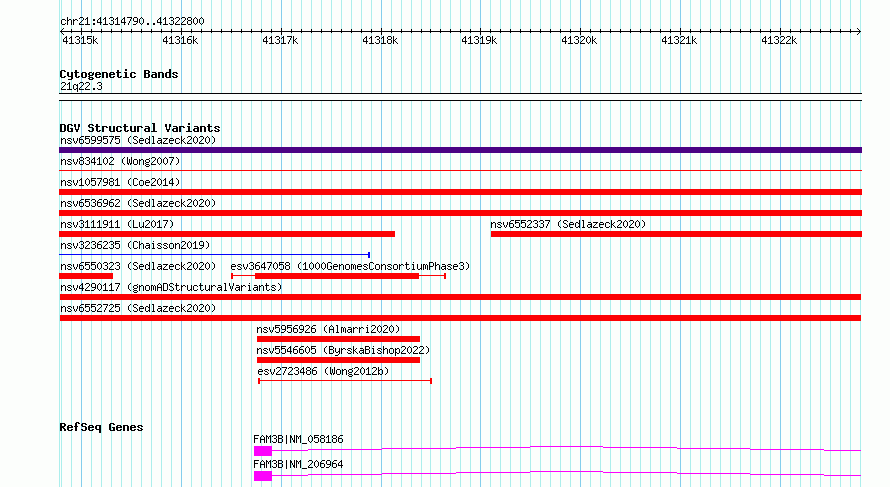This screenshot has height=487, width=890.
Task: Open the FAM3B|NM_206964 gene label
Action: coord(298,464)
